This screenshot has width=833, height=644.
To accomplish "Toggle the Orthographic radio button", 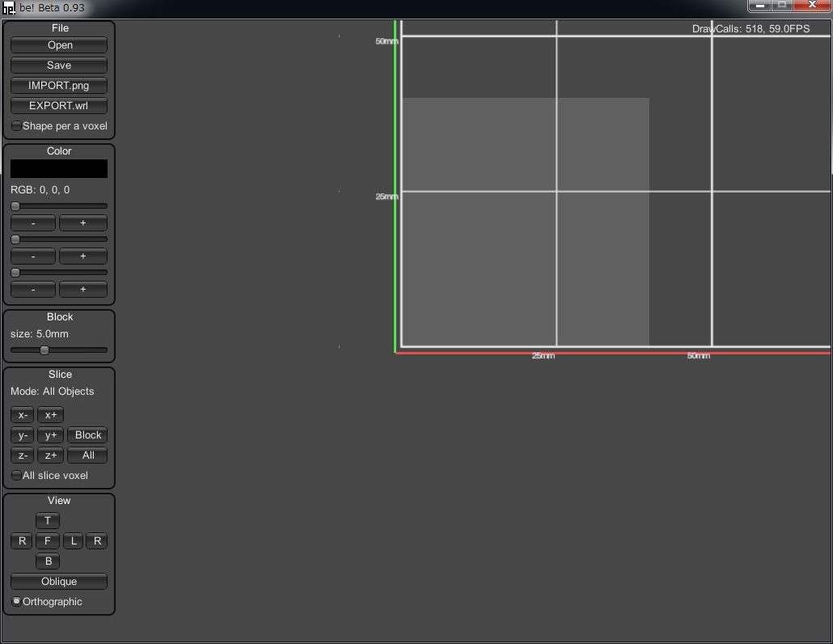I will coord(17,602).
